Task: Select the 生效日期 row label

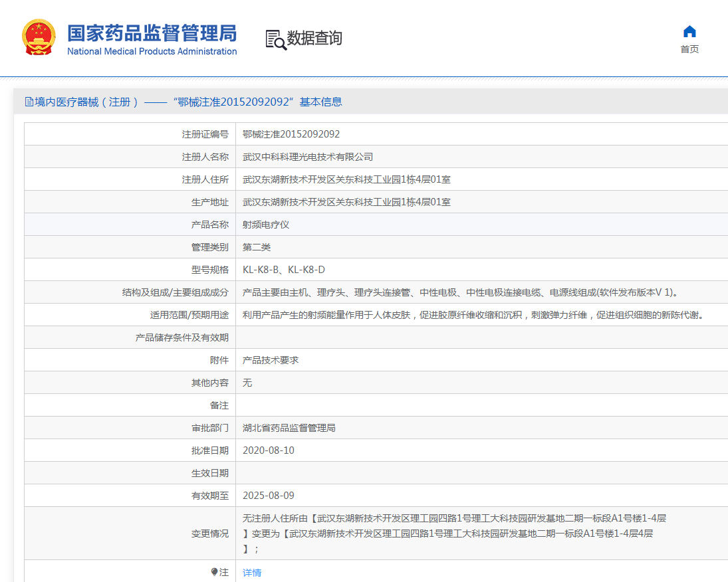Action: click(210, 473)
